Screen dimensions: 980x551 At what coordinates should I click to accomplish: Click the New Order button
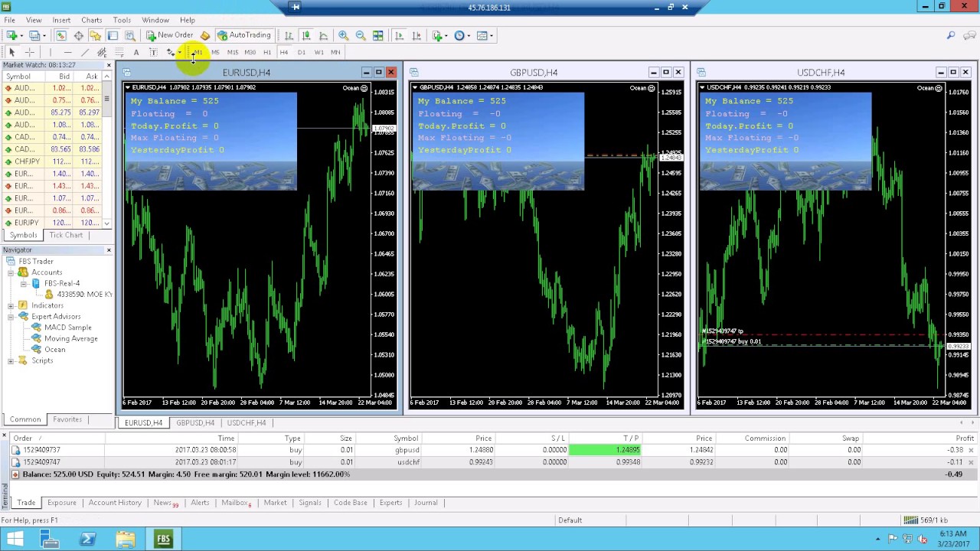(x=170, y=35)
